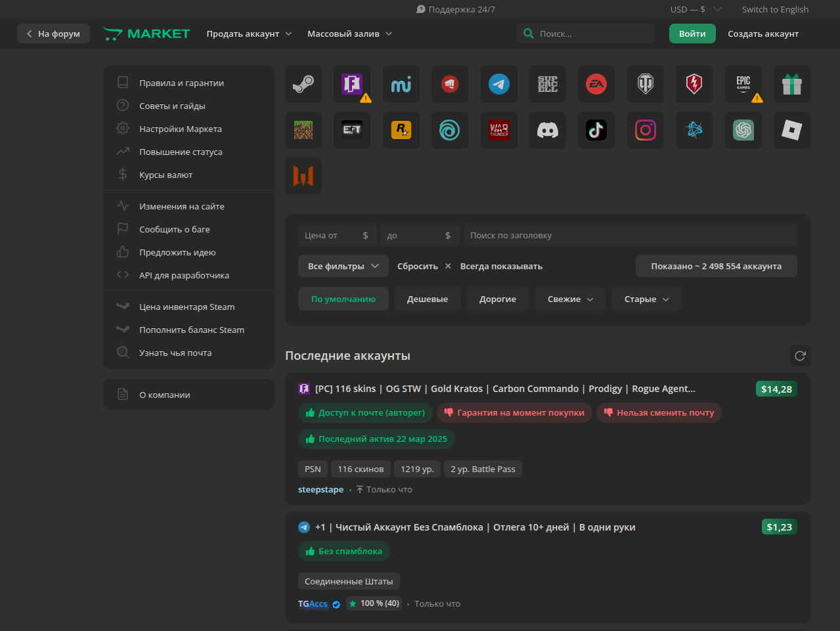Open Цена инвентаря Steam
This screenshot has height=631, width=840.
tap(188, 307)
